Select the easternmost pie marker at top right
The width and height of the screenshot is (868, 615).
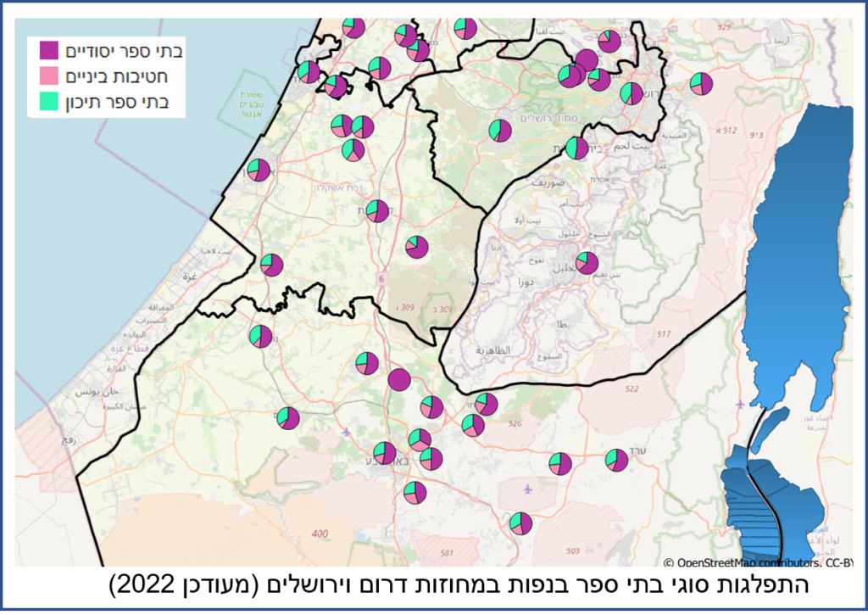click(701, 84)
